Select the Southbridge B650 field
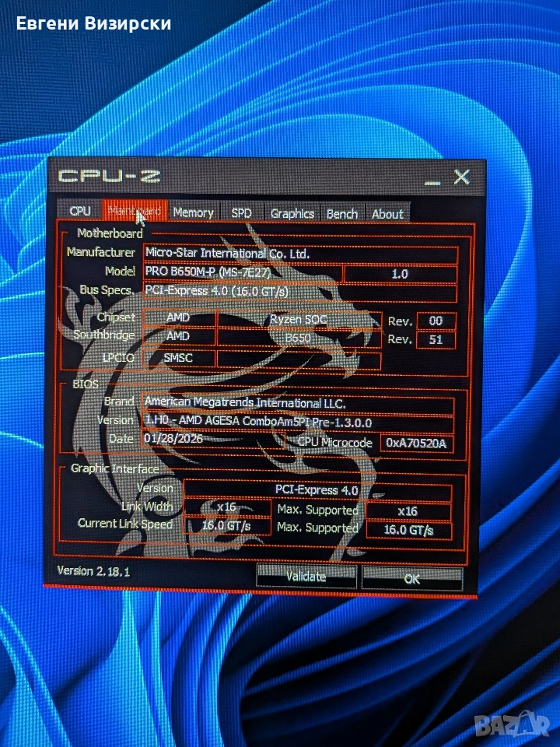Viewport: 560px width, 747px height. [x=299, y=338]
